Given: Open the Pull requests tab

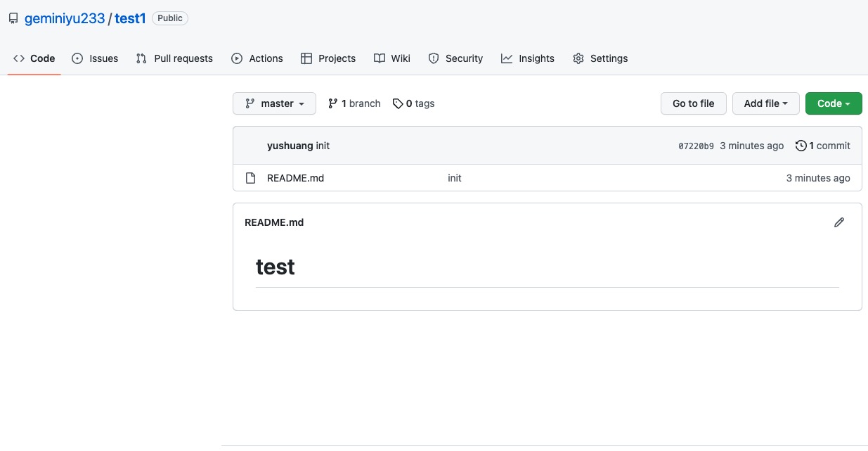Looking at the screenshot, I should 174,58.
